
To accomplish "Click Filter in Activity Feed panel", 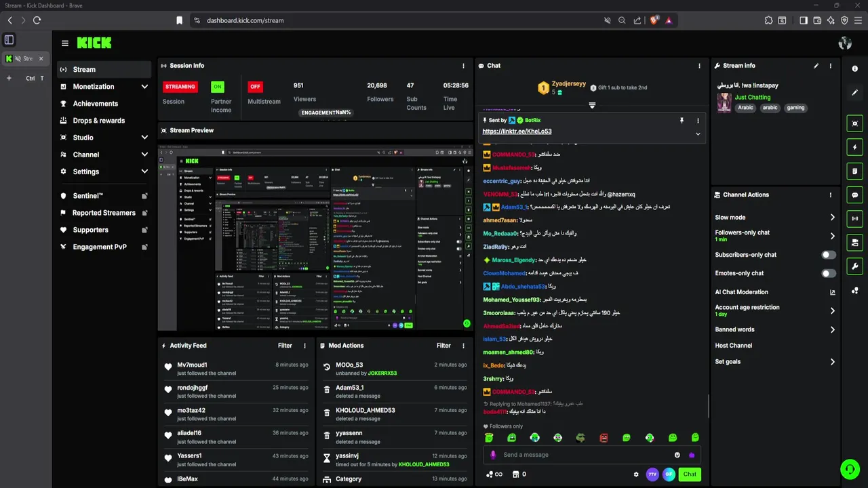I will (285, 346).
